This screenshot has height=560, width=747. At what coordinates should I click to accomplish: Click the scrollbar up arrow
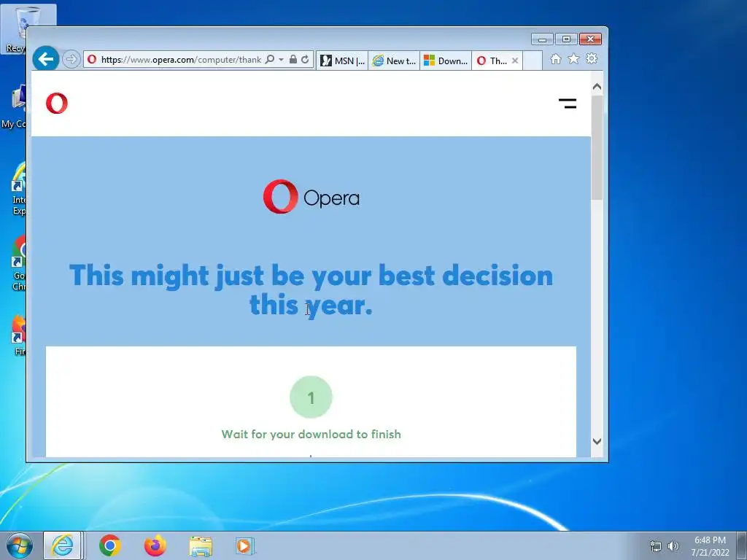click(597, 87)
